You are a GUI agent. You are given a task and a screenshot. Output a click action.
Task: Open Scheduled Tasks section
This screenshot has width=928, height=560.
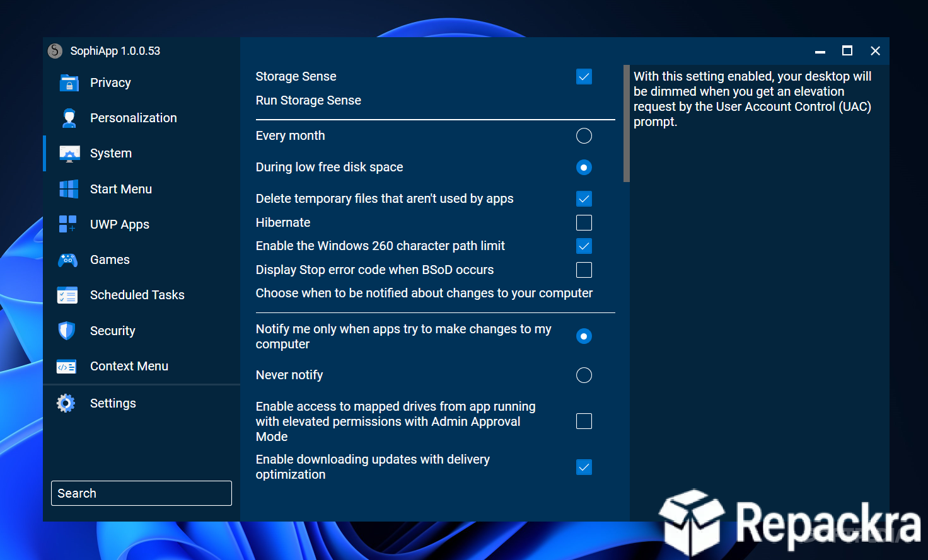click(137, 295)
